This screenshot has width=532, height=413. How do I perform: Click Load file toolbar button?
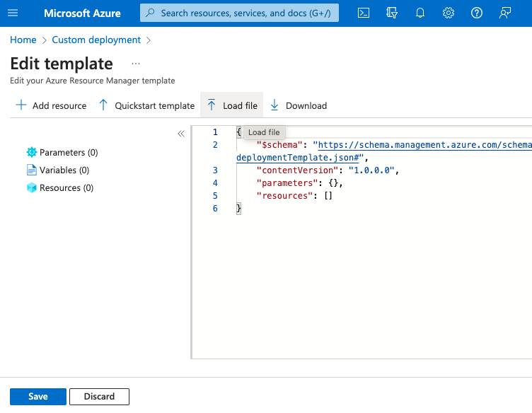(x=232, y=105)
